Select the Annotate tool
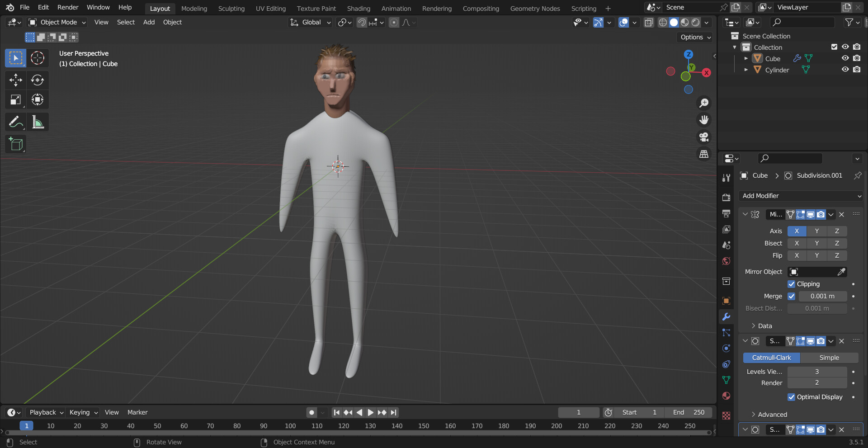The width and height of the screenshot is (868, 448). tap(15, 122)
